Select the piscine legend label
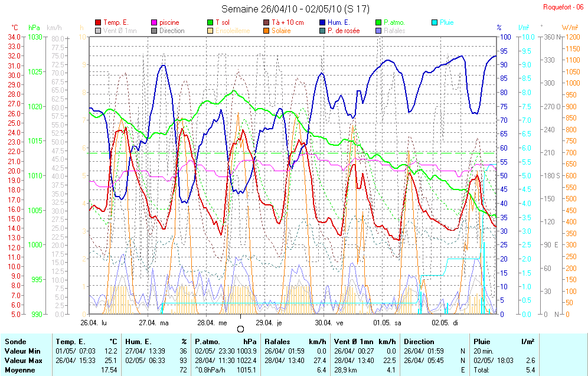 point(169,22)
